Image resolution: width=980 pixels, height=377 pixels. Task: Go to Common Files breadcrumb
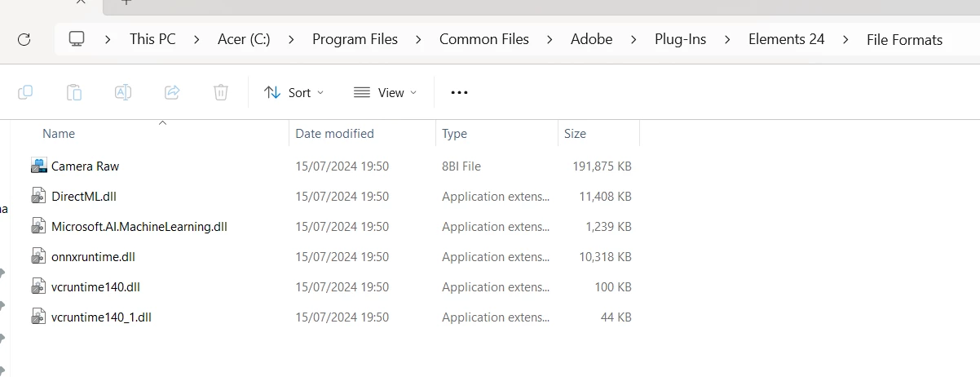[x=483, y=39]
